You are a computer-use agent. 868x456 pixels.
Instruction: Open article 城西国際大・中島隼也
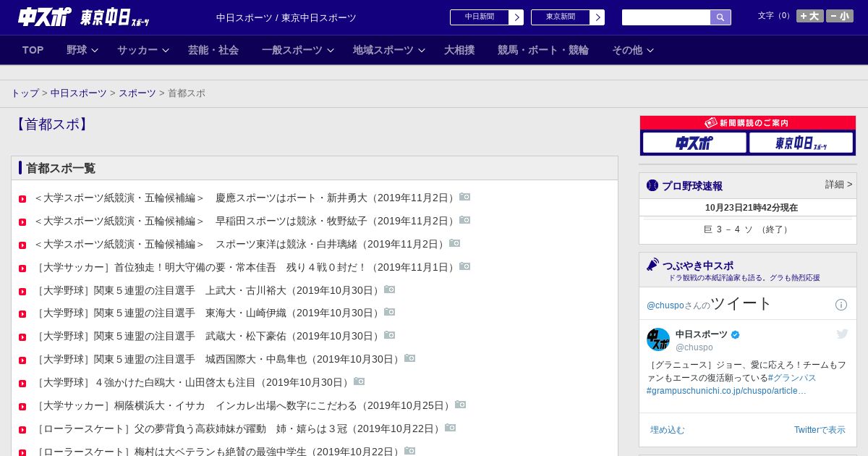click(x=218, y=360)
